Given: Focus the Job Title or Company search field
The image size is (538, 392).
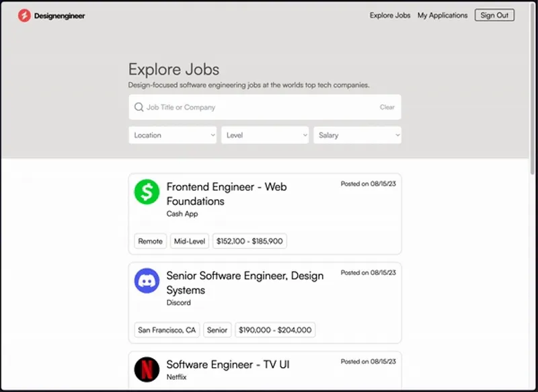Looking at the screenshot, I should pyautogui.click(x=264, y=107).
